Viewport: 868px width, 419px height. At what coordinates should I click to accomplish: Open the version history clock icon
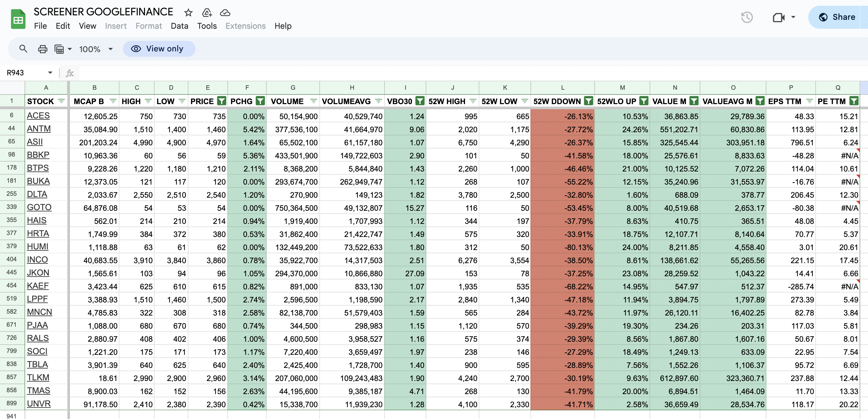click(x=747, y=17)
